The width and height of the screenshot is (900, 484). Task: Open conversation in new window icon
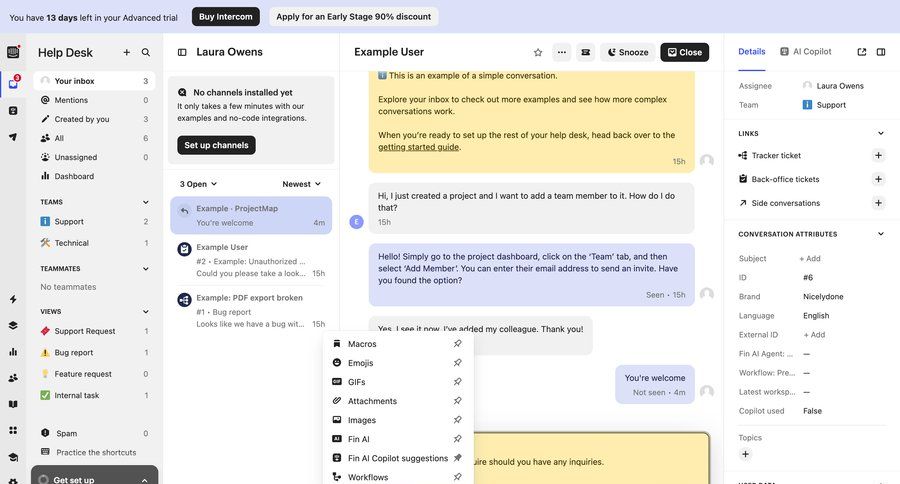[x=862, y=52]
